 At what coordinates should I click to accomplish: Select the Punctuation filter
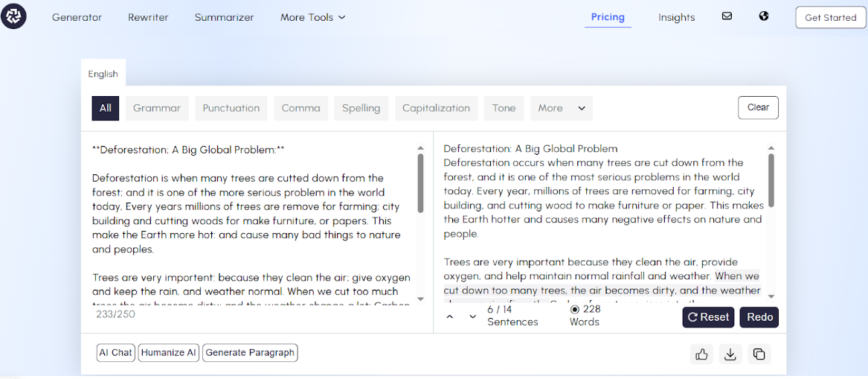point(231,108)
